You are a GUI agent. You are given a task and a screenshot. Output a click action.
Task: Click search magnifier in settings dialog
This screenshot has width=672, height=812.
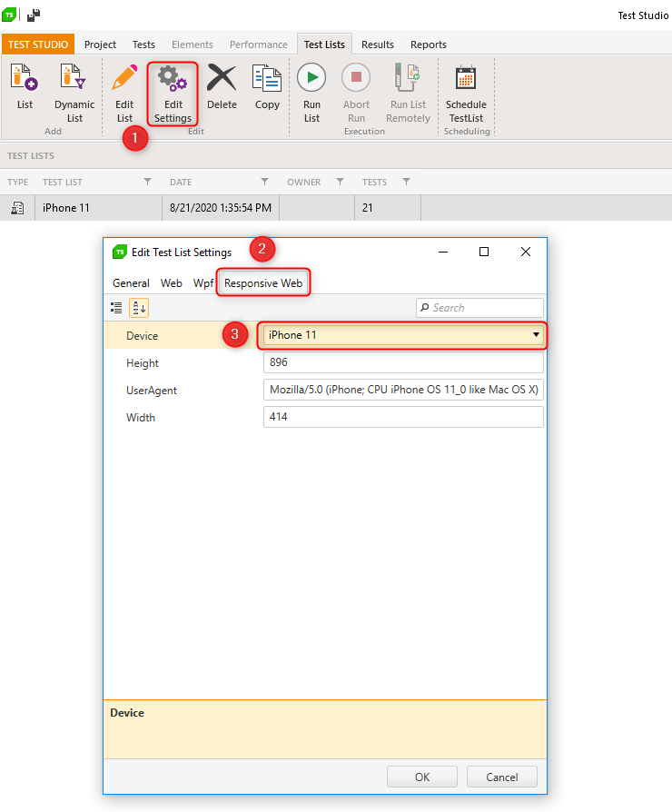click(x=425, y=308)
